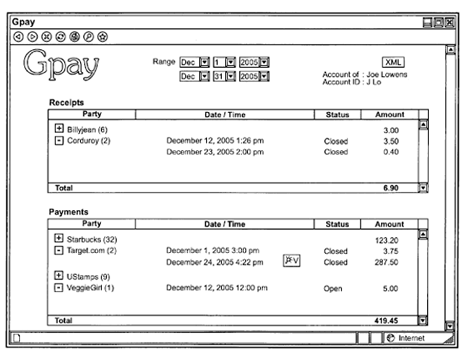This screenshot has height=361, width=467.
Task: Sort Payments by the Status header
Action: click(337, 224)
